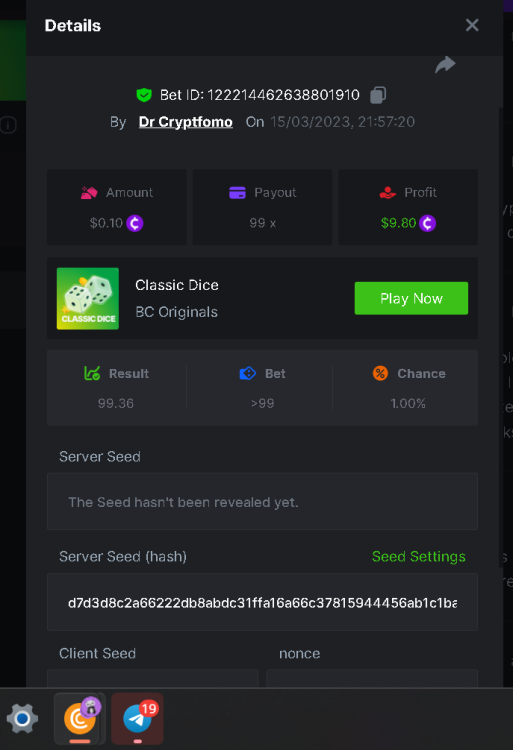Open the settings gear in taskbar
This screenshot has height=750, width=513.
22,718
